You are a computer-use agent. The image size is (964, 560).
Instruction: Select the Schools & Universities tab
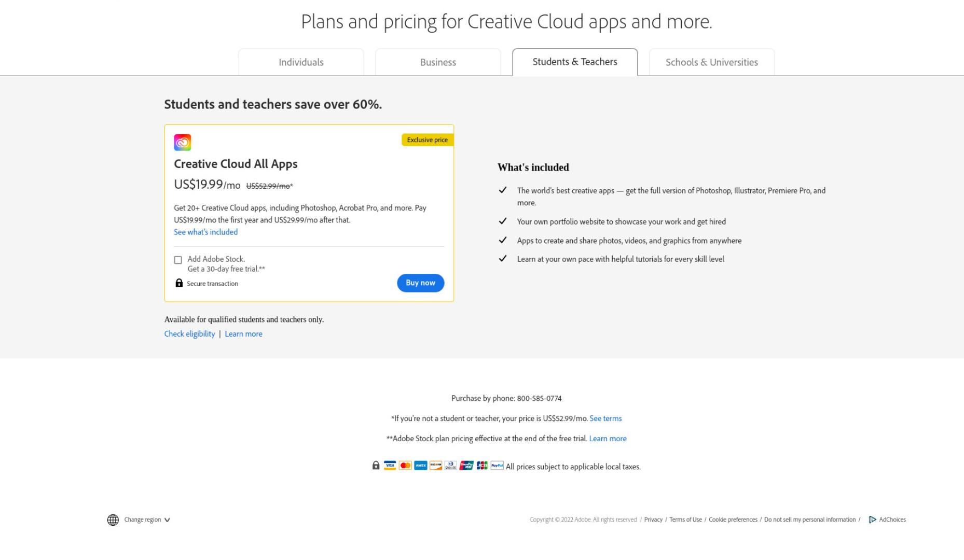click(712, 62)
